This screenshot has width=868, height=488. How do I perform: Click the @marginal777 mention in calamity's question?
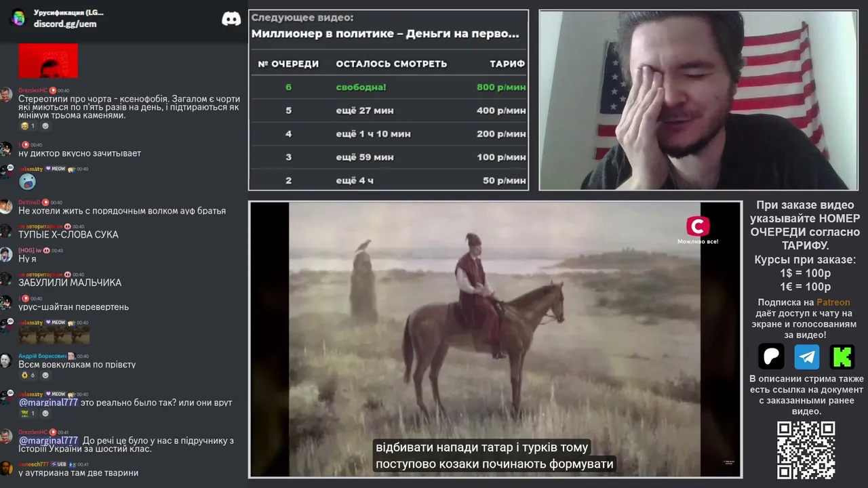(48, 403)
